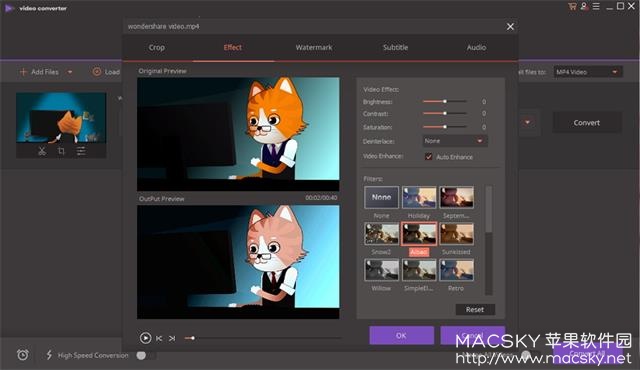Screen dimensions: 640x370
Task: Click the OK button
Action: (402, 335)
